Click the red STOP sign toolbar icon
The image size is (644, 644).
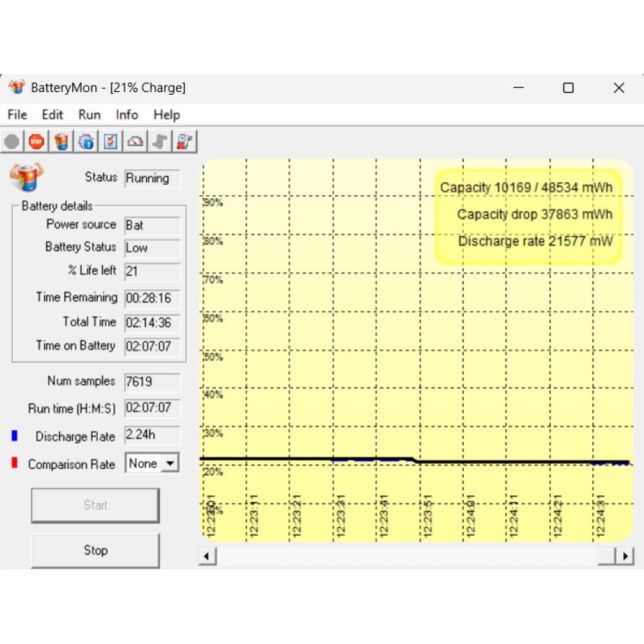[36, 142]
